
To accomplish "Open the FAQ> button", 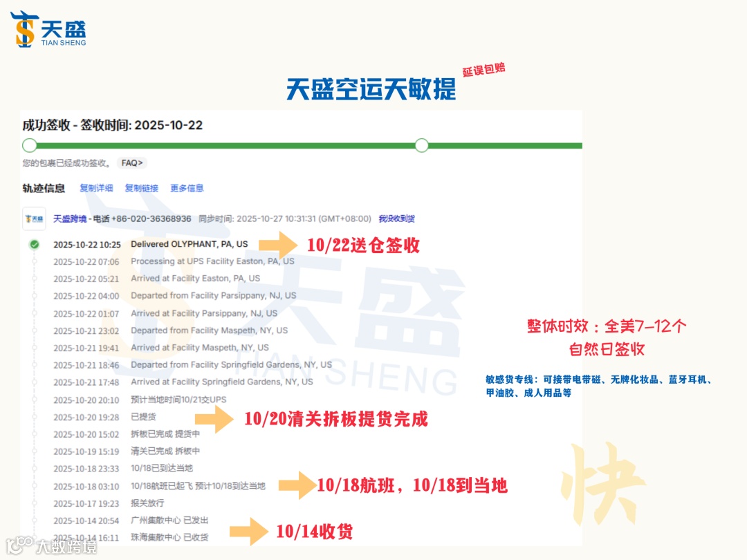I will (132, 163).
